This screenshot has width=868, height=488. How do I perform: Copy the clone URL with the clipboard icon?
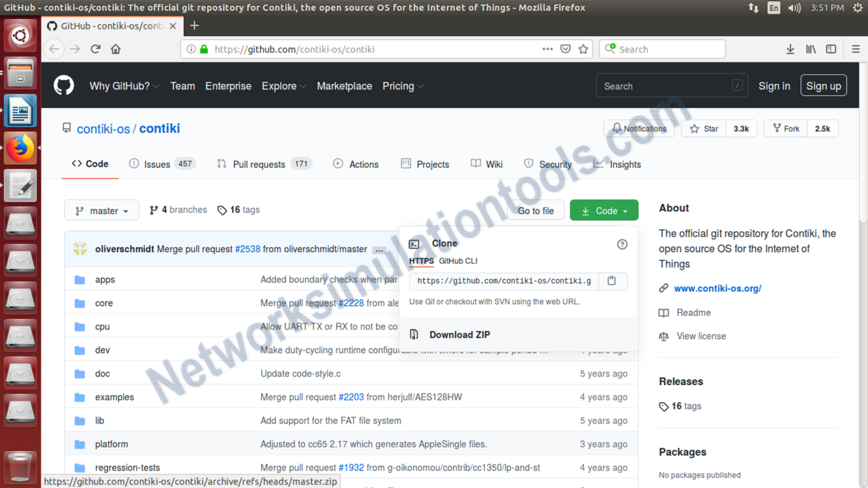pos(612,281)
